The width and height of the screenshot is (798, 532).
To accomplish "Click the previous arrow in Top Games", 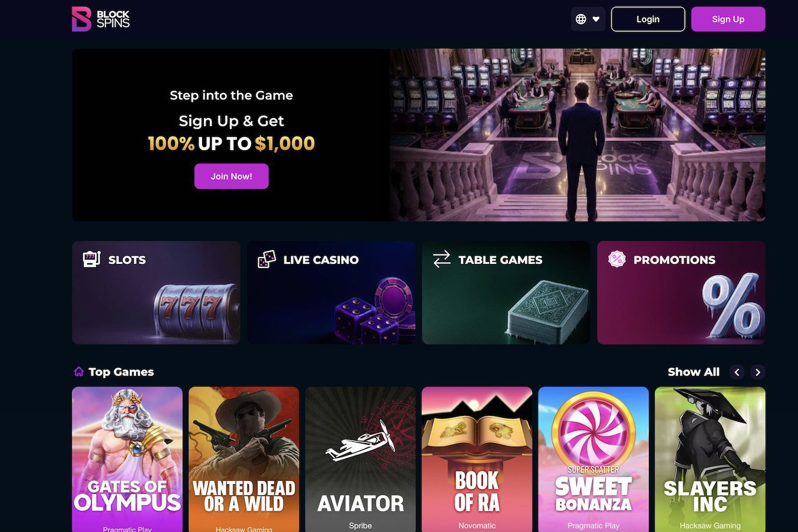I will point(737,372).
